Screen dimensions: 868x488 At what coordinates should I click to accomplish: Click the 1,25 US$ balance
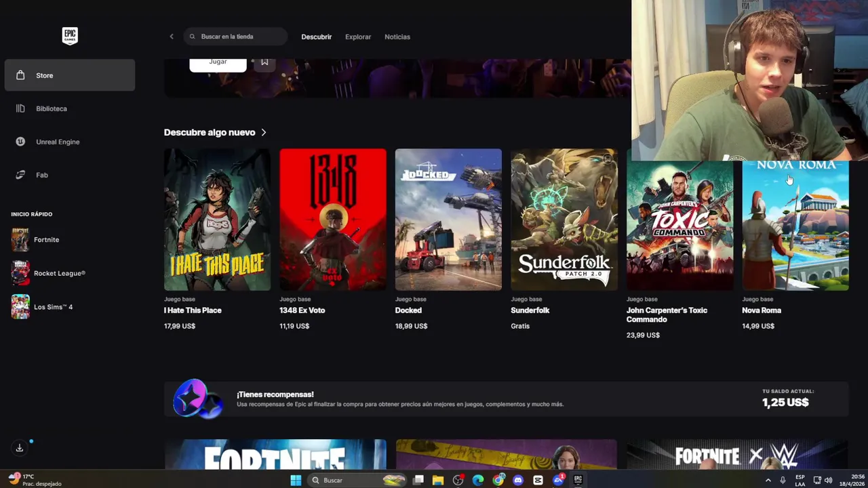pos(785,403)
